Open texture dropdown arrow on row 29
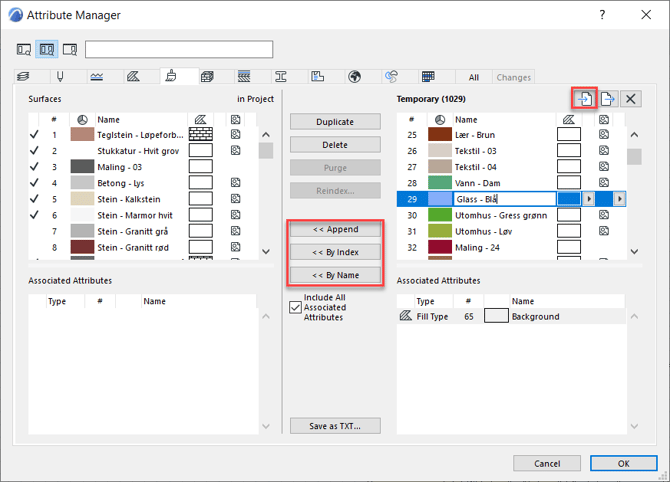The height and width of the screenshot is (482, 670). 620,199
